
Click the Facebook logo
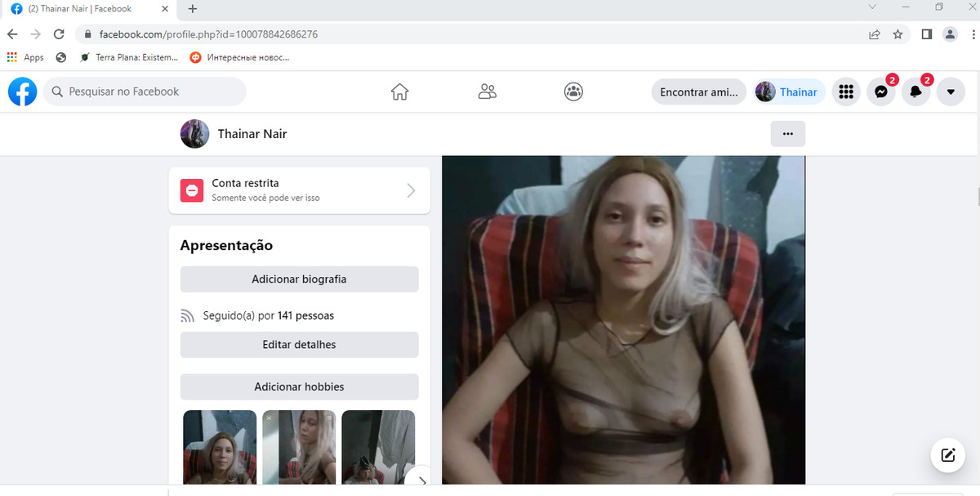pos(23,92)
